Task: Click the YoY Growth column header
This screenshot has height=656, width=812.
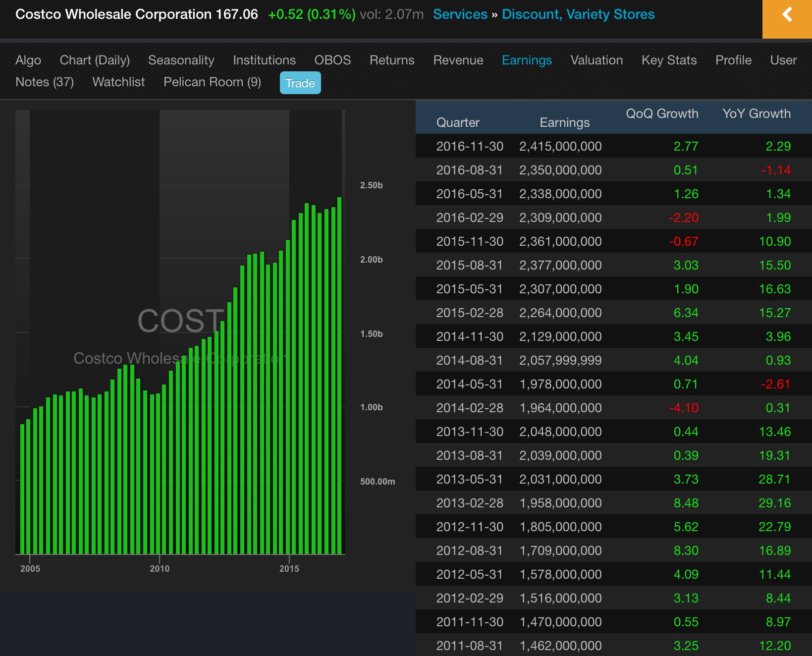Action: [757, 113]
